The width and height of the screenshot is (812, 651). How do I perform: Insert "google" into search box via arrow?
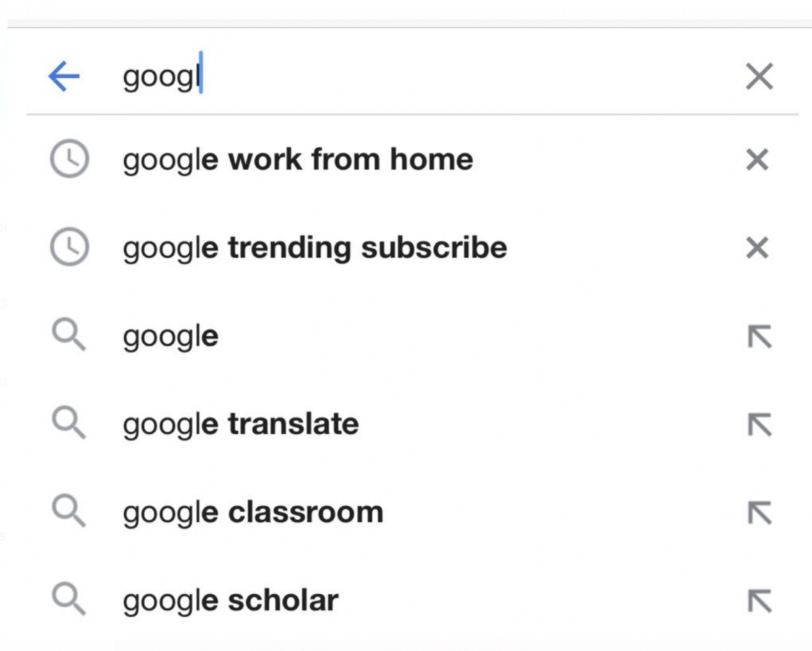pyautogui.click(x=759, y=336)
